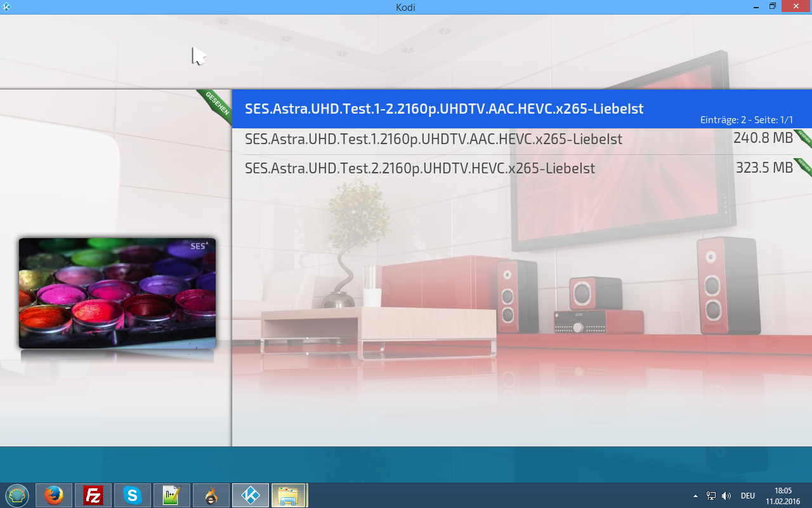Show hidden system tray icons
This screenshot has width=812, height=508.
695,496
